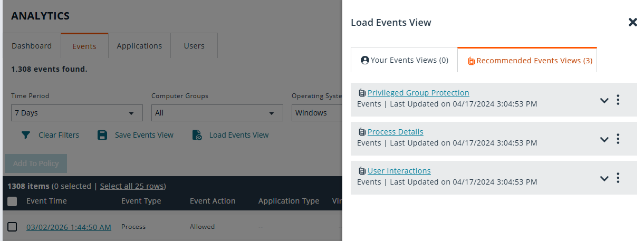Sort by the Event Action column header
The height and width of the screenshot is (241, 644).
click(213, 201)
